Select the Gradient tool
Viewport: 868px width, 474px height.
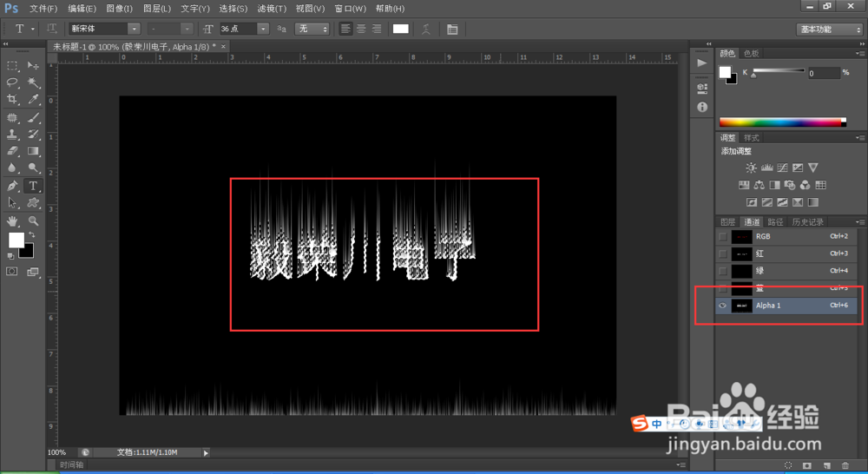pyautogui.click(x=33, y=150)
